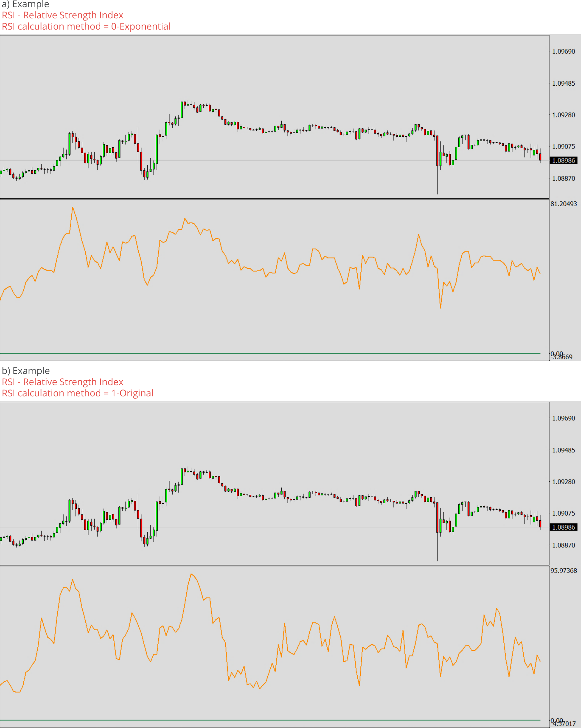This screenshot has width=581, height=728.
Task: Click the black 1.08986 current price tag in example b
Action: point(564,527)
